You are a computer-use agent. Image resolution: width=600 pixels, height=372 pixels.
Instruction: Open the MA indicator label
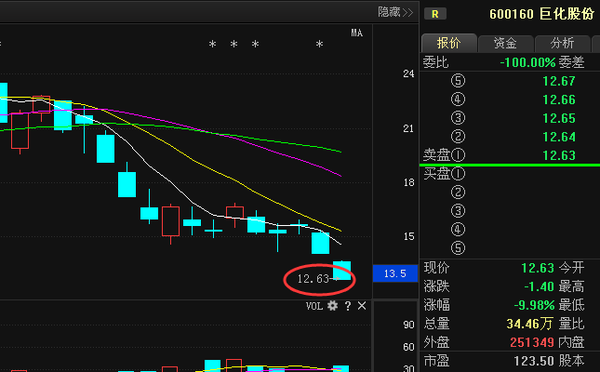357,33
